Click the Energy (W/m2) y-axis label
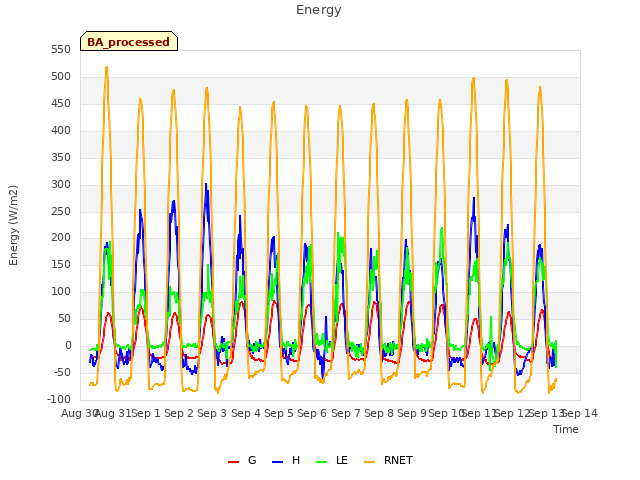The height and width of the screenshot is (480, 640). 13,225
